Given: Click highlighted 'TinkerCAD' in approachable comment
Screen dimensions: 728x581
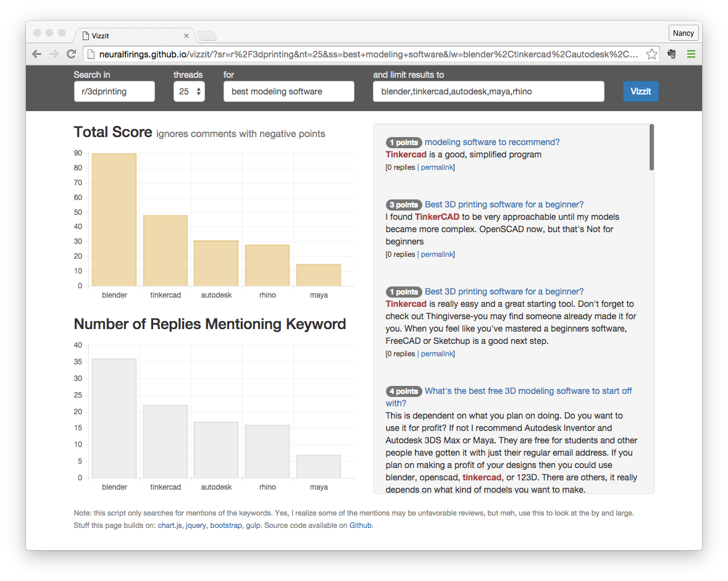Looking at the screenshot, I should click(437, 217).
